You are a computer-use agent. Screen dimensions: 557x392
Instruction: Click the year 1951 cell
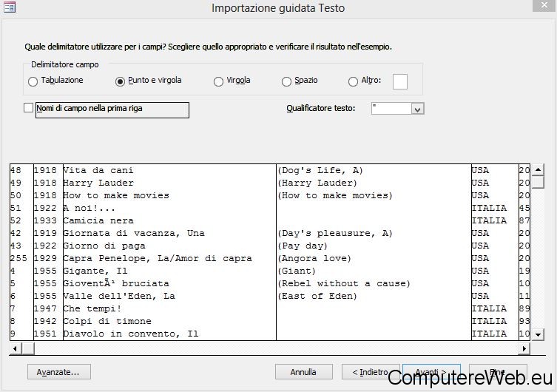point(45,334)
